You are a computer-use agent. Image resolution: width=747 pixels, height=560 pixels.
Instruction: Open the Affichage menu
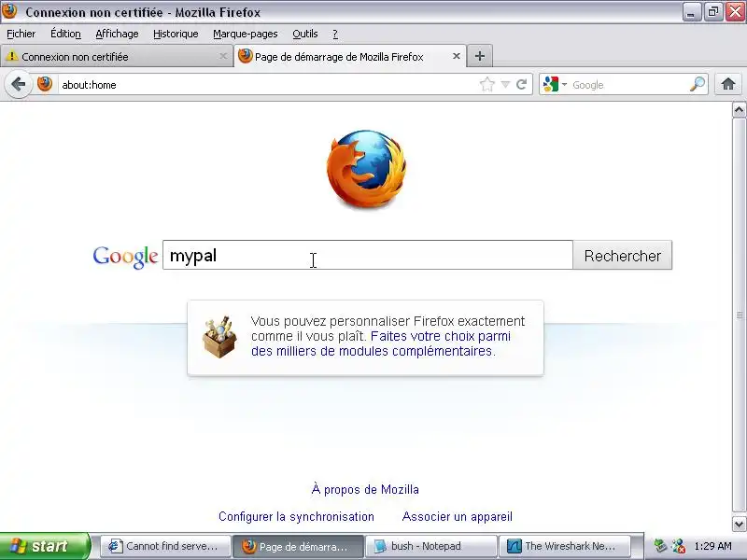117,34
